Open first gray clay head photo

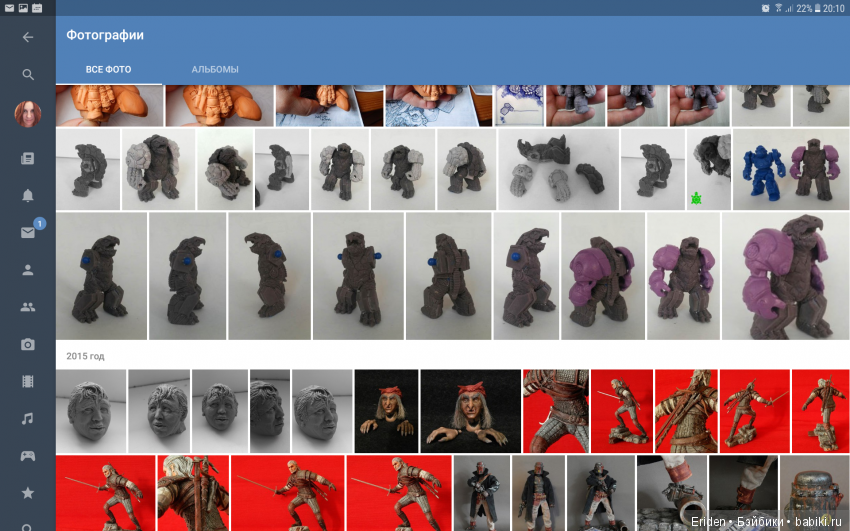click(91, 411)
